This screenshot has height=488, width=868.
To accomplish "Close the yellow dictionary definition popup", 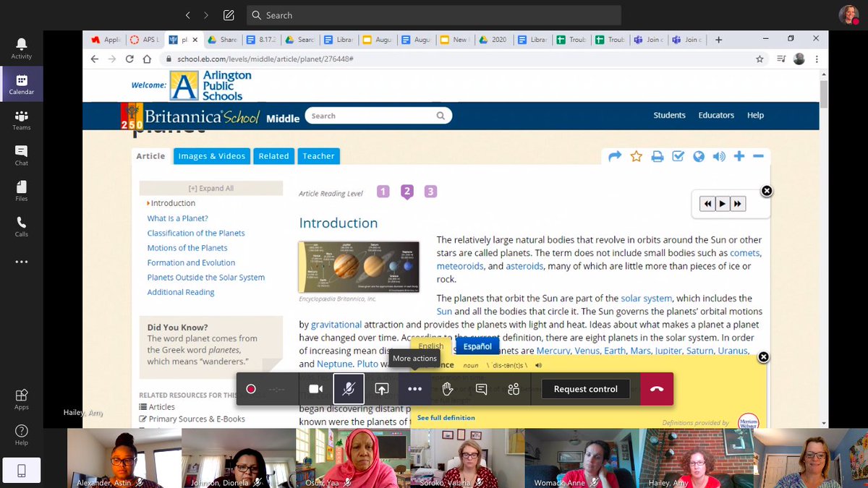I will coord(763,357).
